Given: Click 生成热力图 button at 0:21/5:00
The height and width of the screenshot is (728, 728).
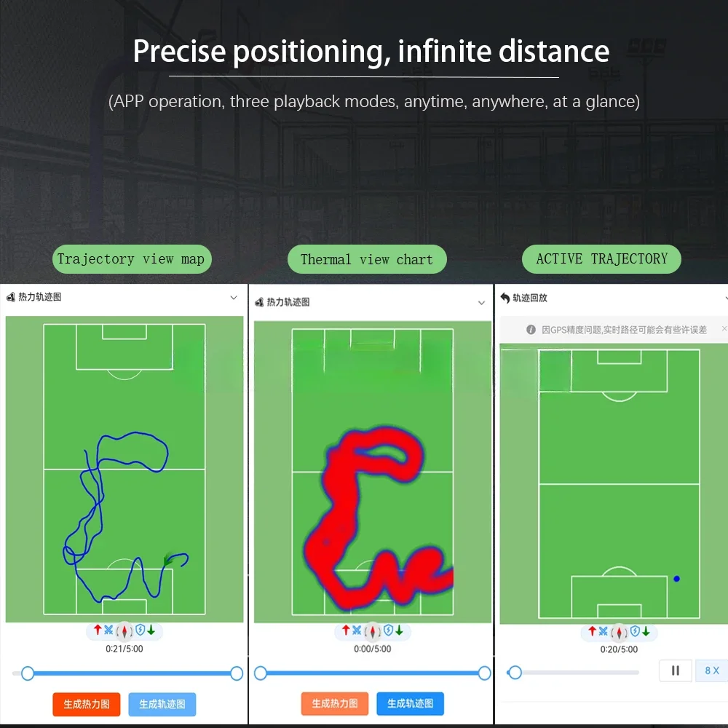Looking at the screenshot, I should (86, 704).
